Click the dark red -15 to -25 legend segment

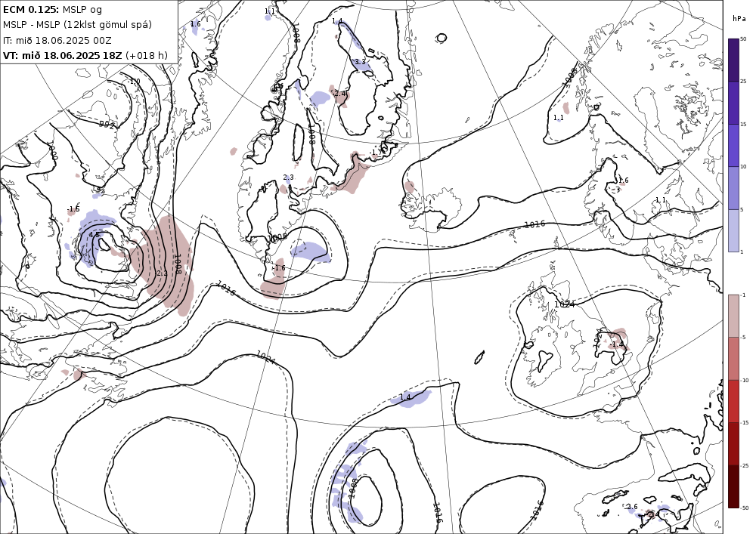click(733, 443)
